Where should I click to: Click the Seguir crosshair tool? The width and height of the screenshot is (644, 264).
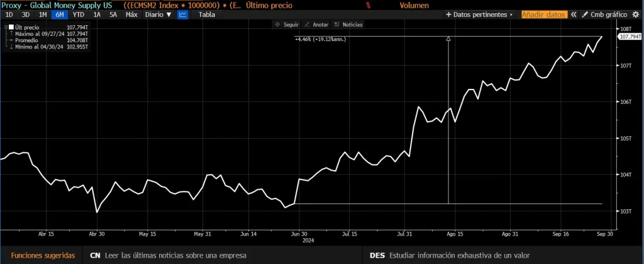[286, 25]
